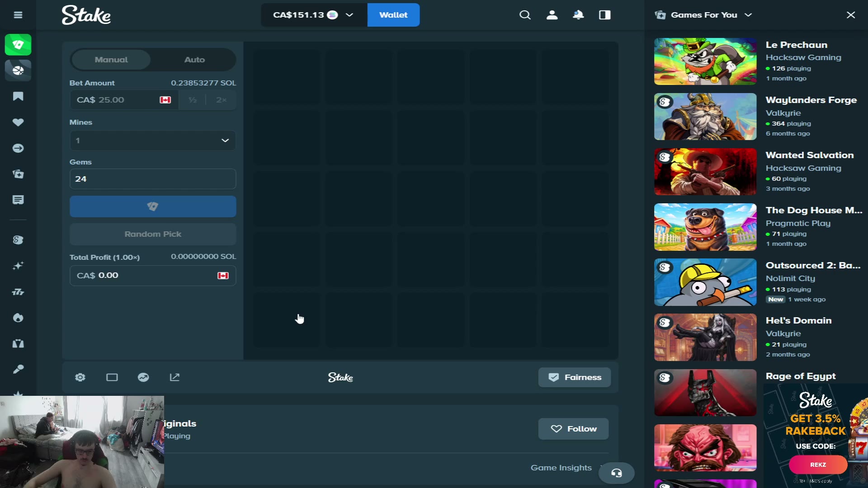This screenshot has height=488, width=868.
Task: Reveal the top-left tile of the mines grid
Action: point(286,76)
